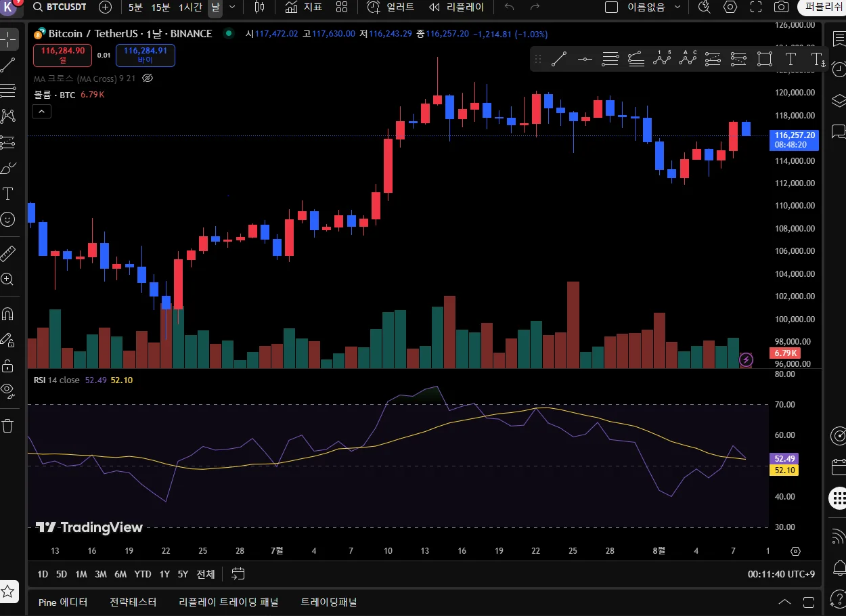Image resolution: width=846 pixels, height=616 pixels.
Task: Collapse the indicator legend chevron
Action: (41, 112)
